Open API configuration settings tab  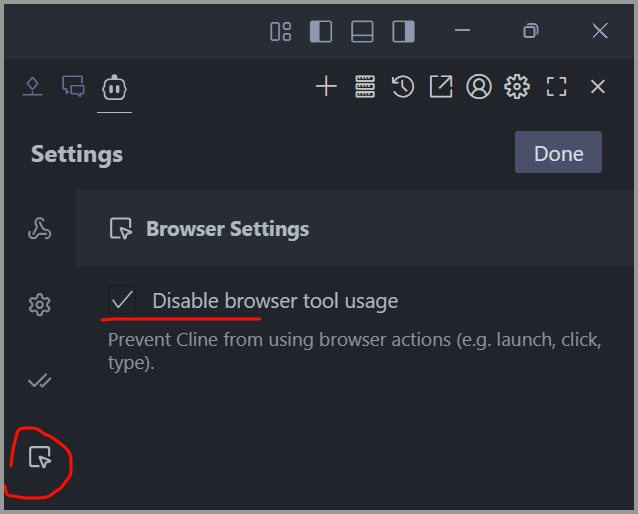tap(40, 229)
